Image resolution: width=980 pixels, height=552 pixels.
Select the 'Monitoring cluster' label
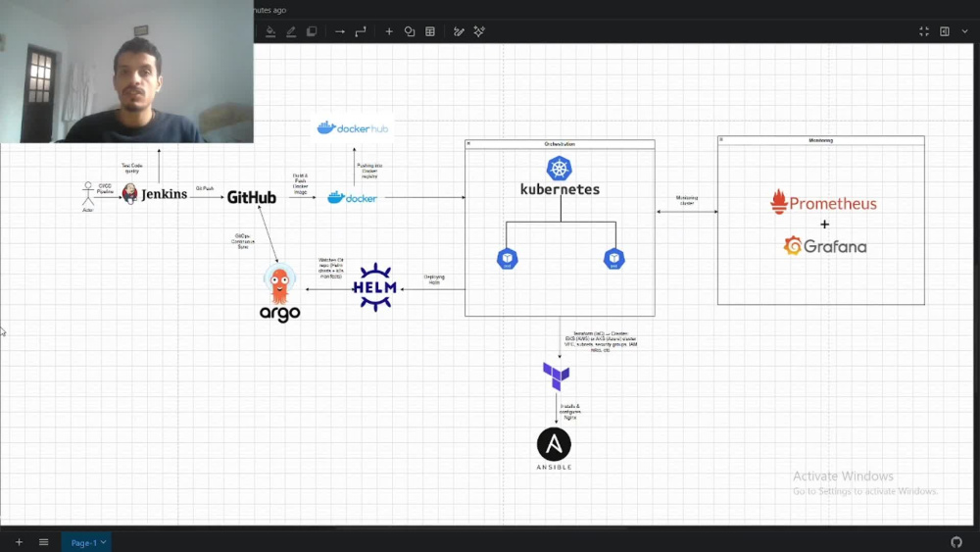[686, 200]
